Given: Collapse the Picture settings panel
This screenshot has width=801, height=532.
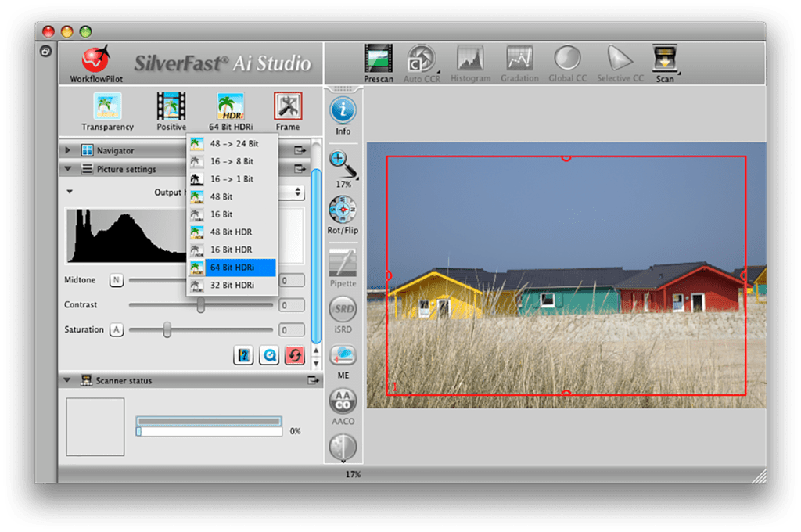Looking at the screenshot, I should click(x=68, y=168).
